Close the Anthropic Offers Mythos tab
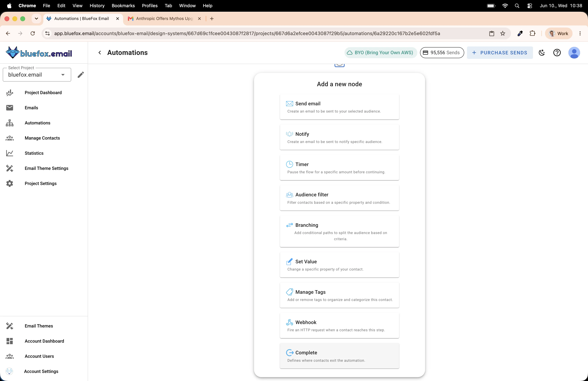The height and width of the screenshot is (381, 588). [199, 19]
